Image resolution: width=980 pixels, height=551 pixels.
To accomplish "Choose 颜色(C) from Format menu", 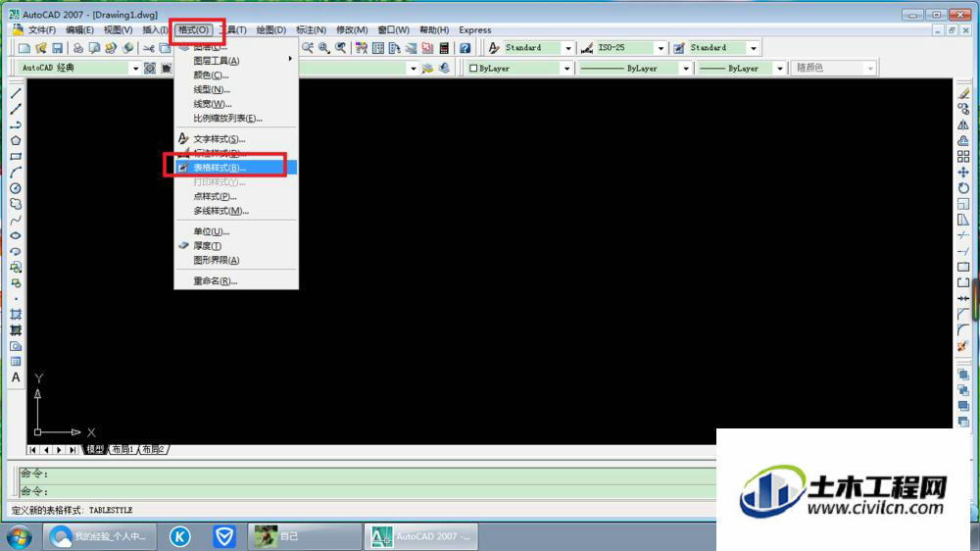I will [235, 75].
